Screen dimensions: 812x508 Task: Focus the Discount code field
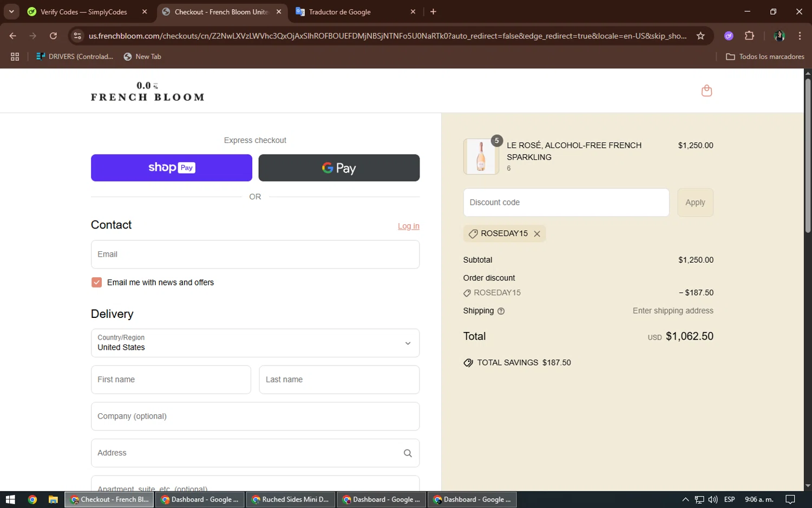[x=566, y=203]
